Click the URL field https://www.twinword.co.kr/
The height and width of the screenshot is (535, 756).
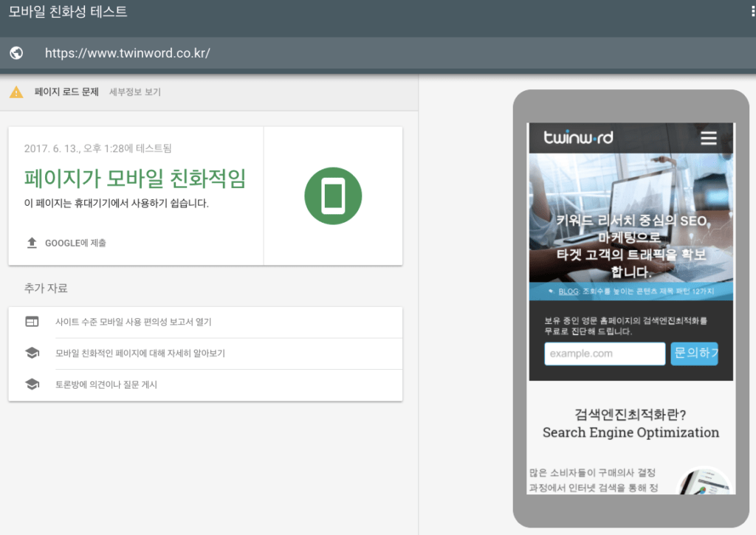click(127, 53)
